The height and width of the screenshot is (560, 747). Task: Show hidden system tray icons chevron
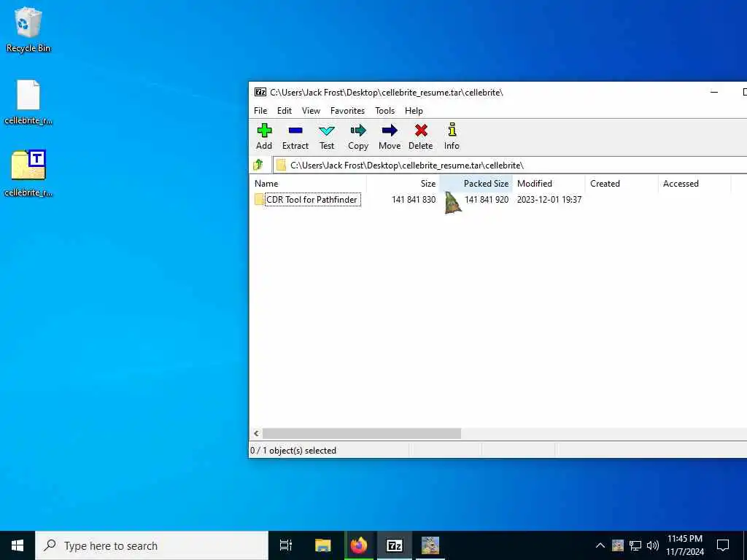point(600,545)
